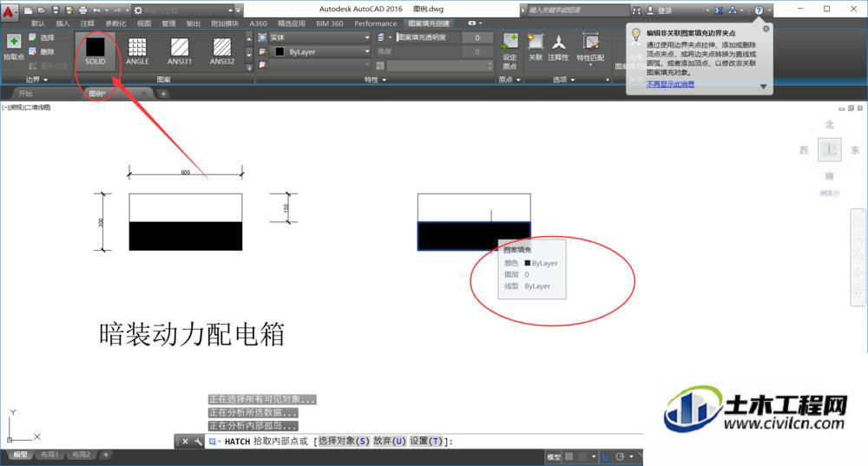Select the ANGLE hatch pattern

pyautogui.click(x=137, y=51)
